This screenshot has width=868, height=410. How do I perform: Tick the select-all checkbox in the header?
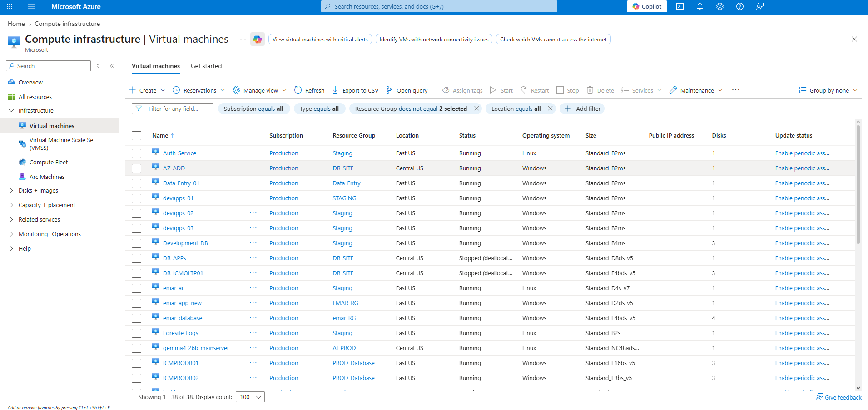(x=136, y=136)
